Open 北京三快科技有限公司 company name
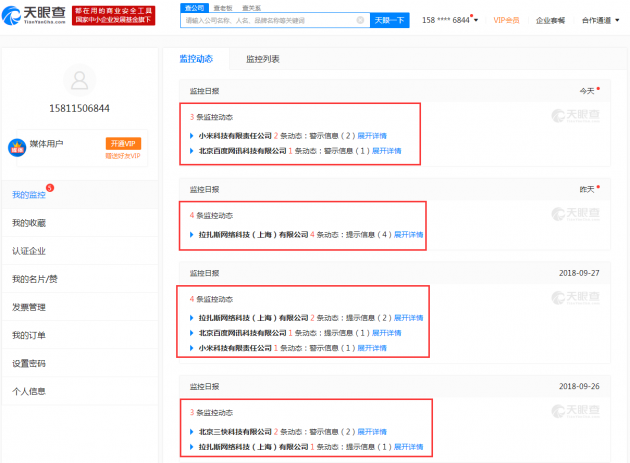Image resolution: width=630 pixels, height=463 pixels. click(235, 432)
